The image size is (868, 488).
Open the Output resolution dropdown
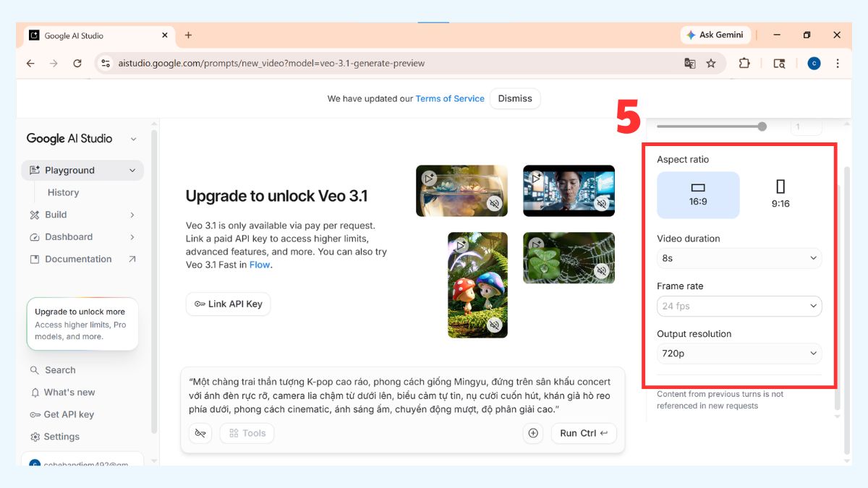point(739,354)
